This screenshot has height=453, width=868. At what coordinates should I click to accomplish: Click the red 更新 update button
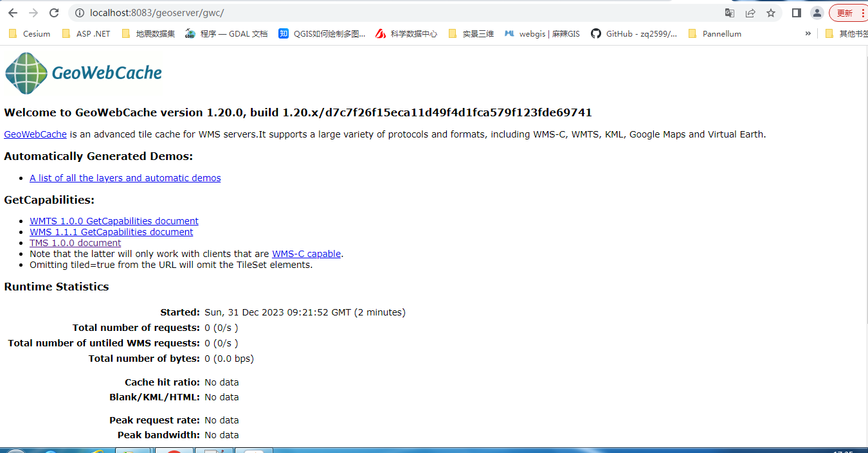tap(849, 13)
